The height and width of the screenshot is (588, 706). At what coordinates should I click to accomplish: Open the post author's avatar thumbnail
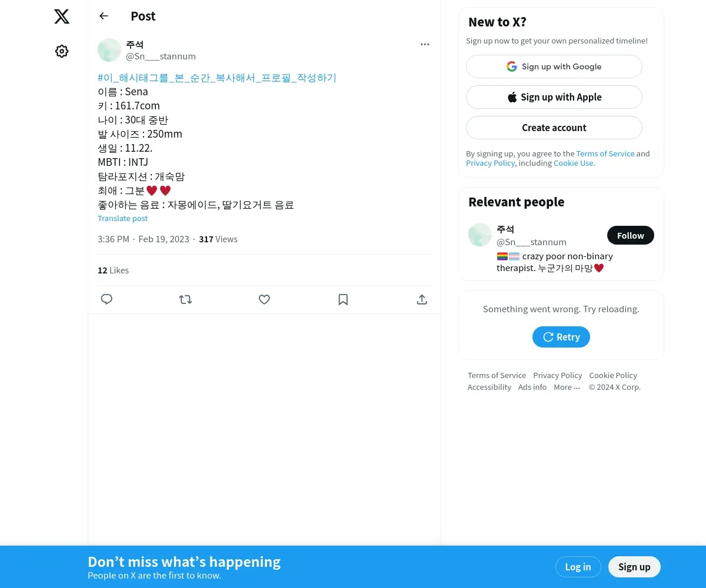109,50
